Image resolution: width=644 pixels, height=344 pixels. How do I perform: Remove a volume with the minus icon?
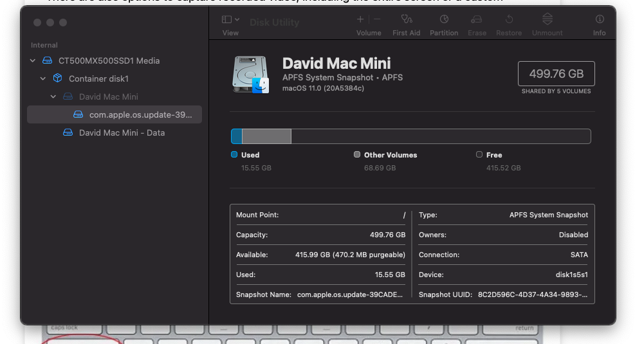[x=377, y=19]
